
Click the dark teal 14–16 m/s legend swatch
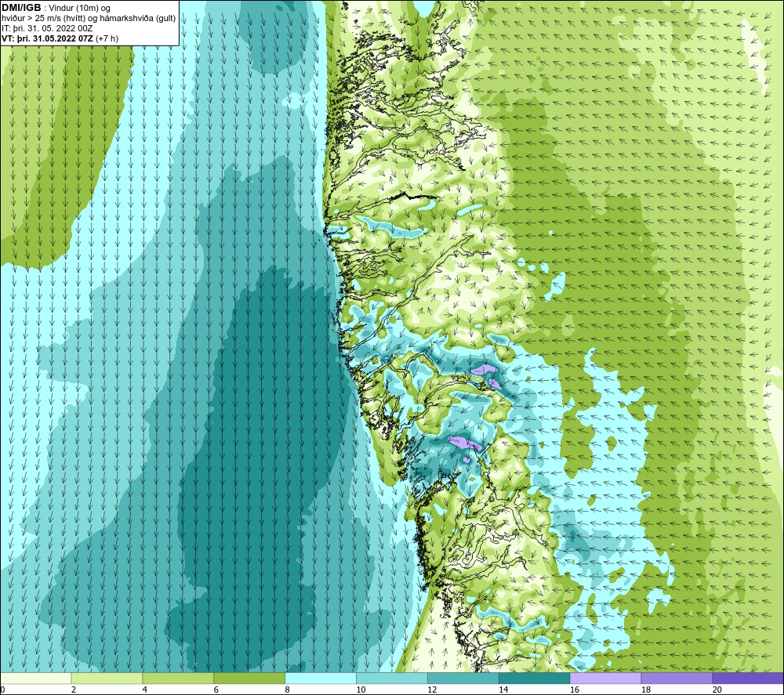(x=535, y=678)
